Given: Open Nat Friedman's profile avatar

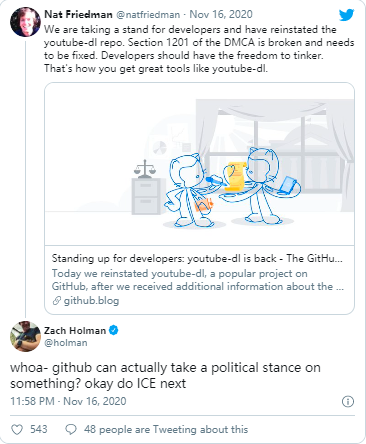Looking at the screenshot, I should [25, 21].
